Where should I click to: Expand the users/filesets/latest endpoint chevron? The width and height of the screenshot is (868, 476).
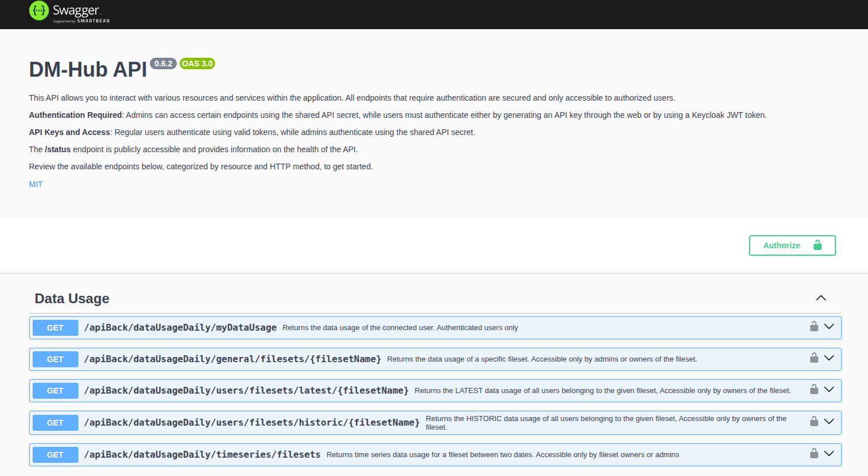(829, 390)
